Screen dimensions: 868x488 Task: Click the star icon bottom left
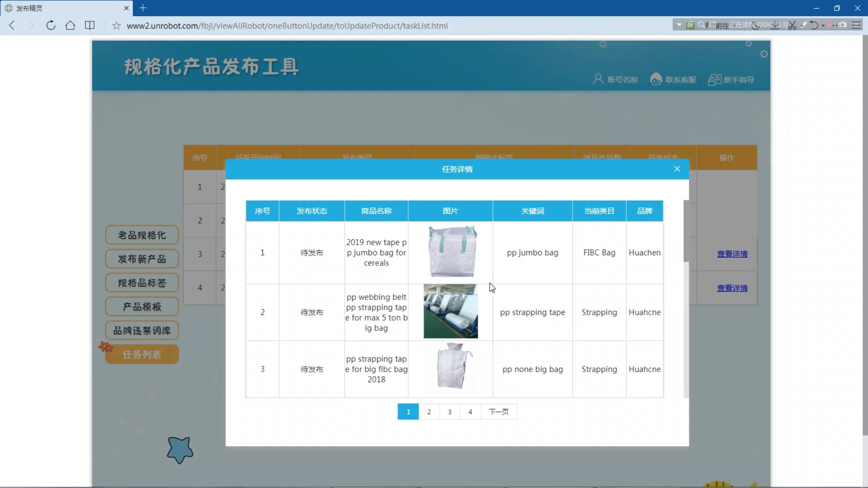(179, 451)
